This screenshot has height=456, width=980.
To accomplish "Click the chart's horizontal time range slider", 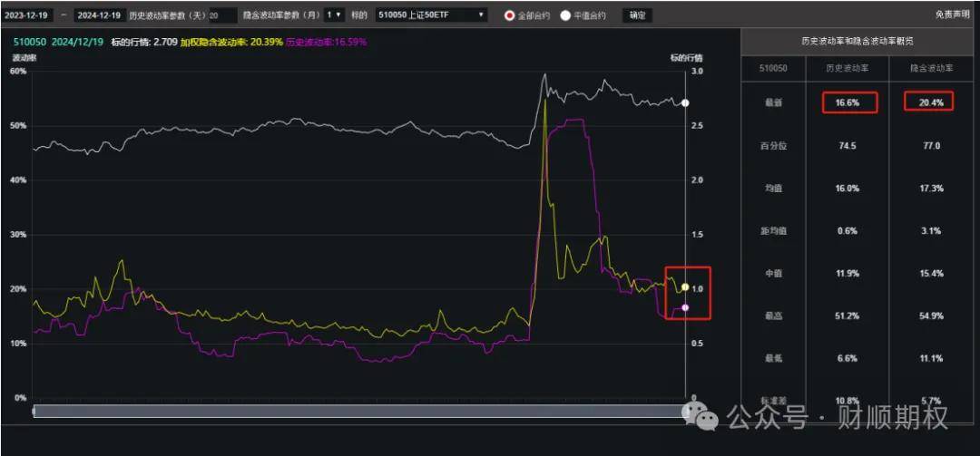I will (x=358, y=411).
